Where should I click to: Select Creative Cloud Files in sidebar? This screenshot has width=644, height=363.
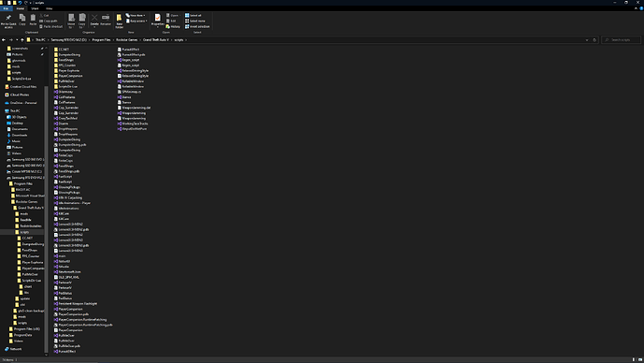tap(21, 87)
